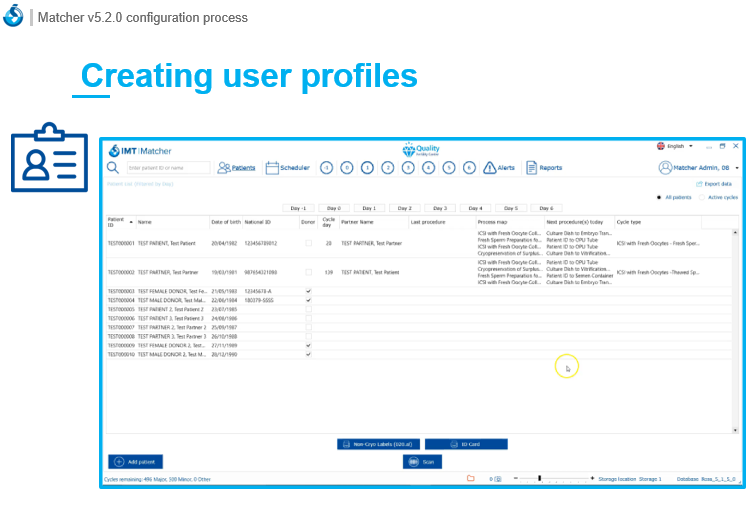Toggle Donor checkbox for TEST000003

pos(308,291)
